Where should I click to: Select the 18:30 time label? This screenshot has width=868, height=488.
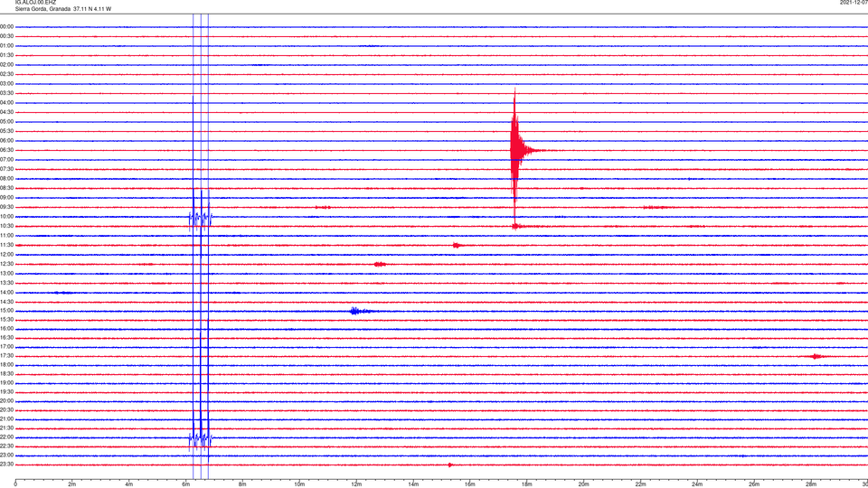[7, 374]
